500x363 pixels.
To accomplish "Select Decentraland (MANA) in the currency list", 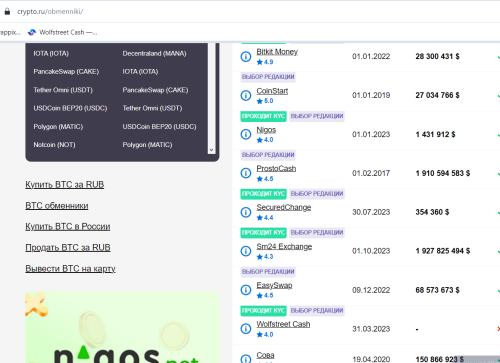I will pyautogui.click(x=154, y=53).
